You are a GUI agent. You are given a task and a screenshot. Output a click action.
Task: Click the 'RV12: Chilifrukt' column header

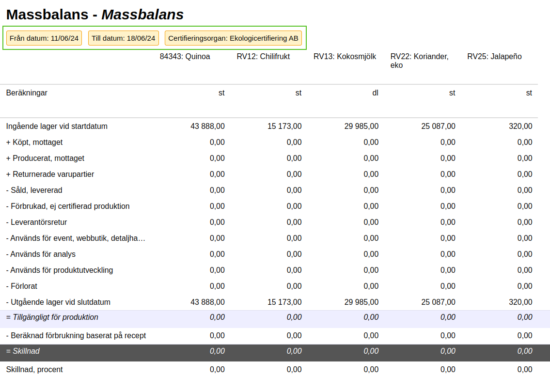pyautogui.click(x=263, y=57)
